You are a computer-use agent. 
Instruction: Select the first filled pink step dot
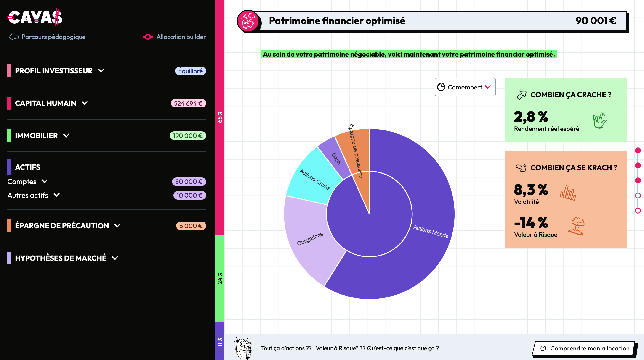(638, 150)
